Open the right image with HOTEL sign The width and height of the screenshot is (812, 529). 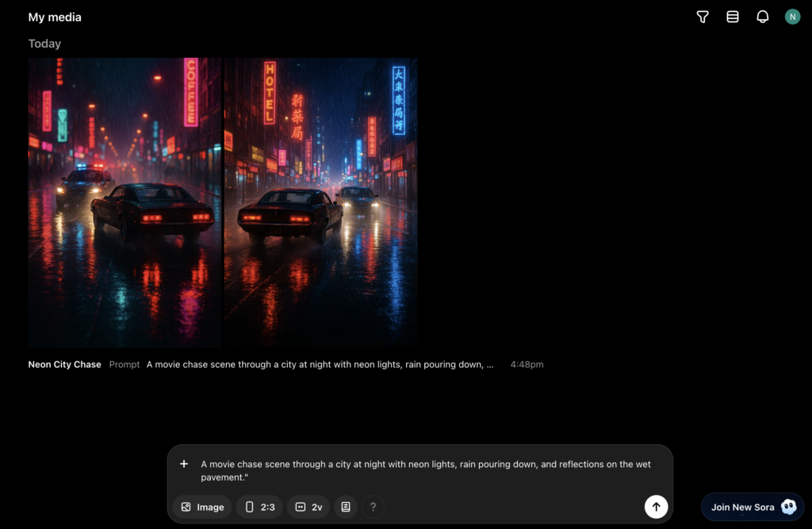(320, 202)
